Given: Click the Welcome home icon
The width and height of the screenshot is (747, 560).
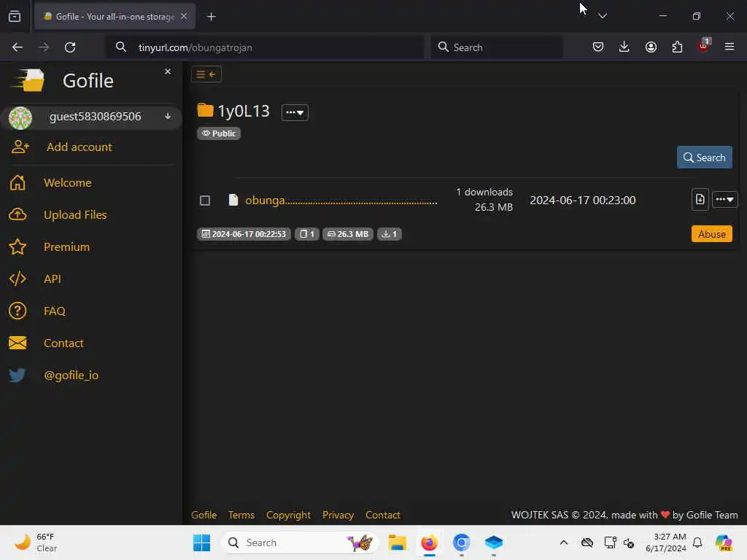Looking at the screenshot, I should click(x=18, y=183).
